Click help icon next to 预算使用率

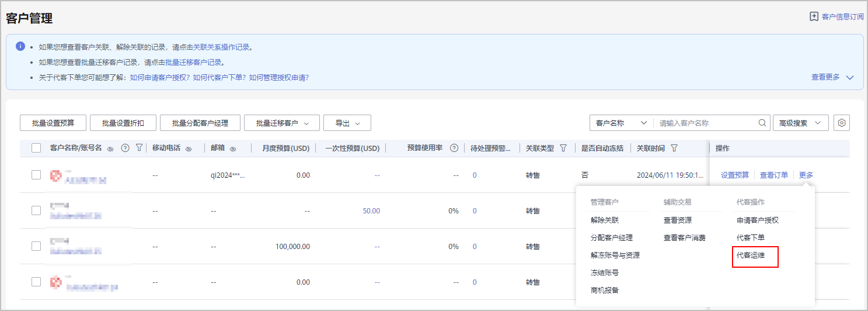[454, 148]
